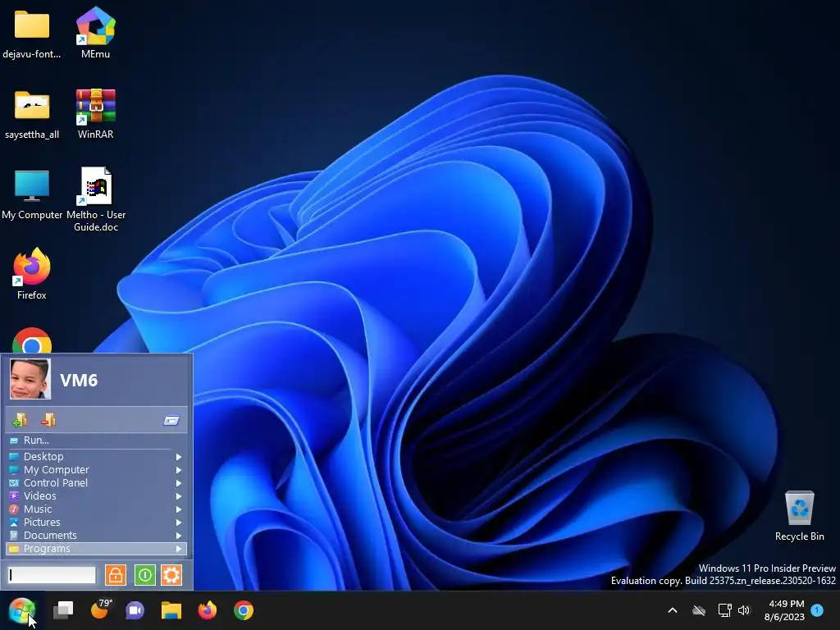Select the Firefox desktop shortcut
The height and width of the screenshot is (630, 840).
[x=32, y=273]
